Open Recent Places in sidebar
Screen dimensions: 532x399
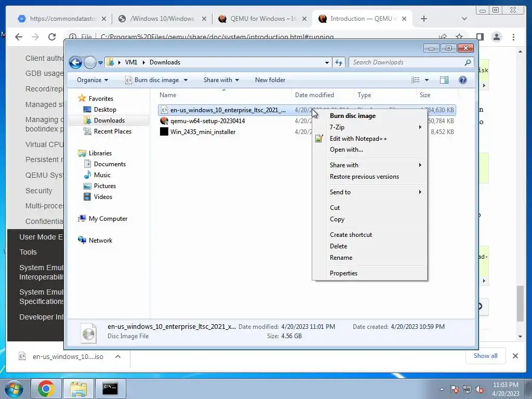click(x=108, y=131)
